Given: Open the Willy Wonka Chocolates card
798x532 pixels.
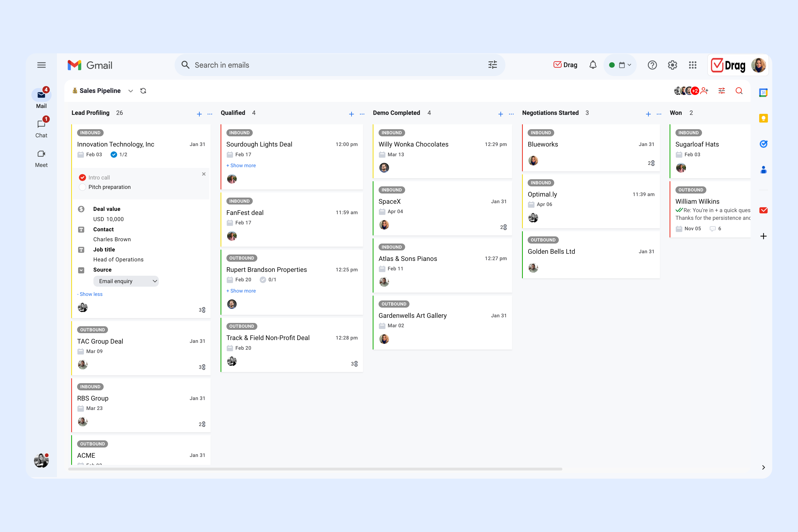Looking at the screenshot, I should pos(442,151).
